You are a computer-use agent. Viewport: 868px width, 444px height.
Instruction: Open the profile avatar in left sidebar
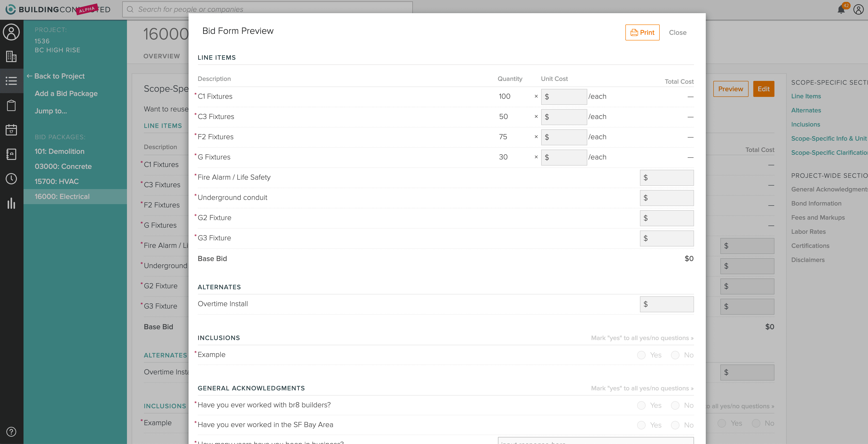[11, 32]
